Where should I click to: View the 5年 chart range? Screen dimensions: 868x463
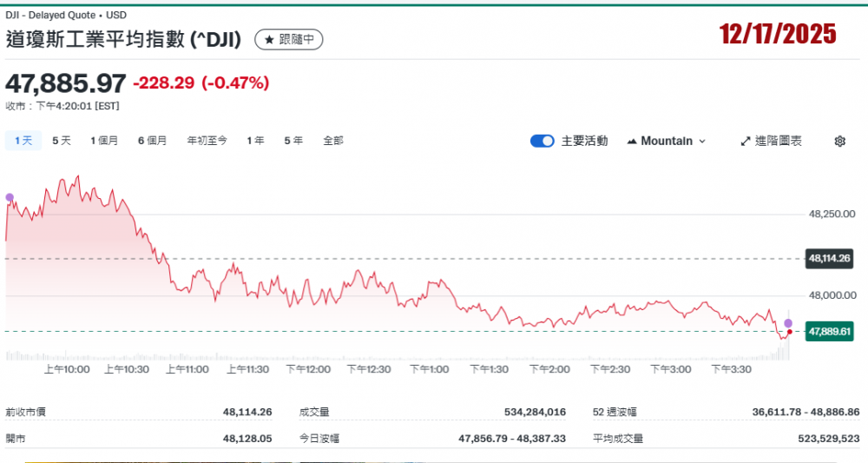click(293, 141)
